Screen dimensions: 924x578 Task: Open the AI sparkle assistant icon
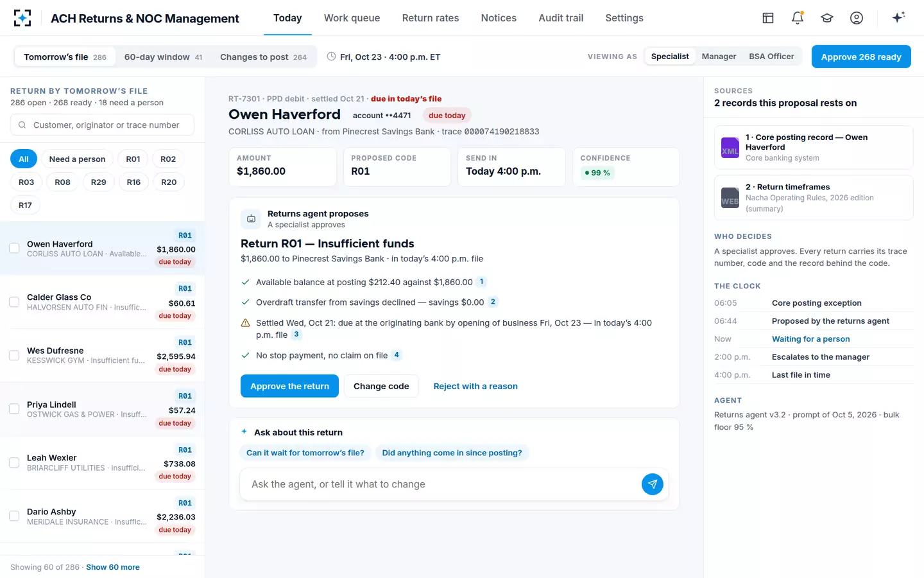[x=898, y=17]
